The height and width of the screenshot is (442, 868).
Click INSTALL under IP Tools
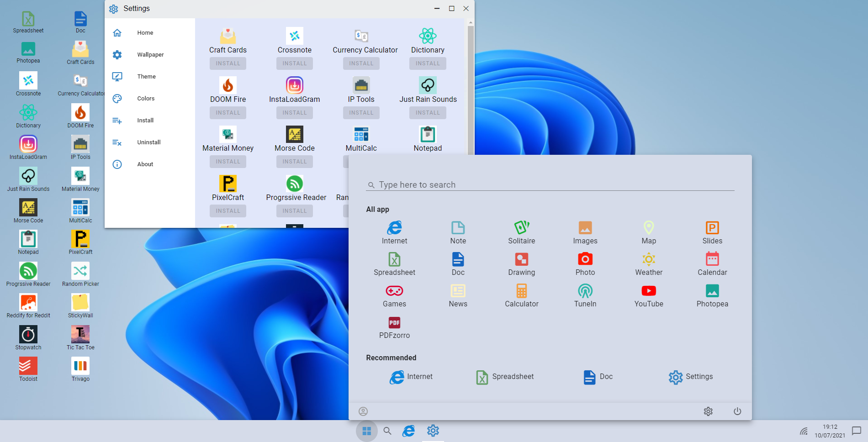361,113
